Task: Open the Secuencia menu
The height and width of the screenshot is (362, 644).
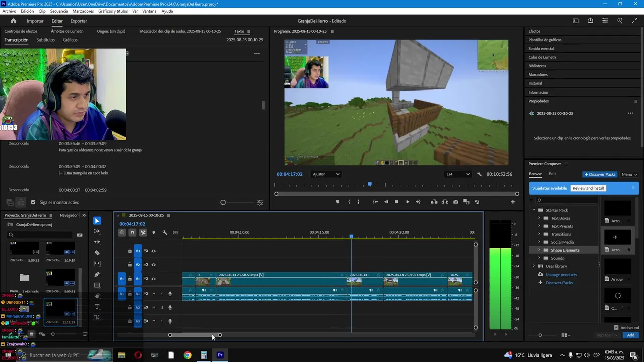Action: 59,11
